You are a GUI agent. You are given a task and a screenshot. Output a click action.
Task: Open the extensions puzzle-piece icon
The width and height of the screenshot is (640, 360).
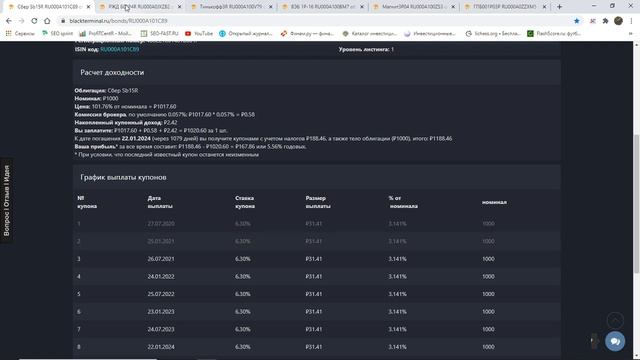pyautogui.click(x=605, y=21)
